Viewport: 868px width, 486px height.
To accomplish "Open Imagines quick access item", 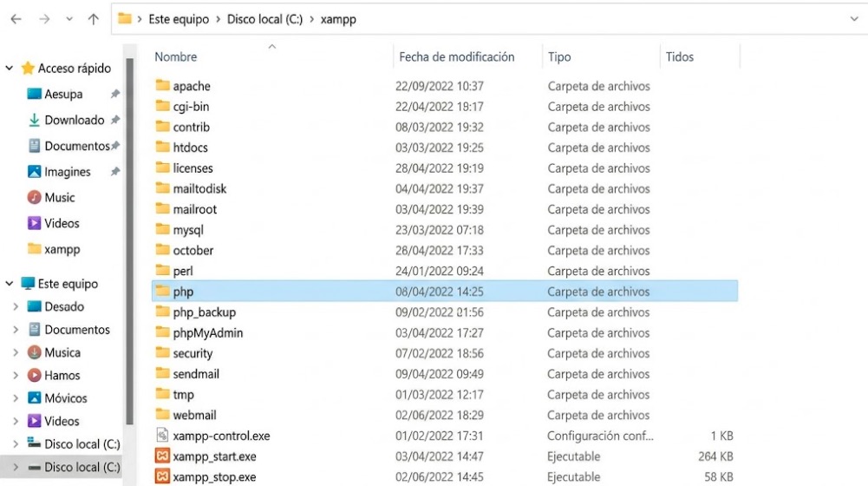I will [x=67, y=172].
